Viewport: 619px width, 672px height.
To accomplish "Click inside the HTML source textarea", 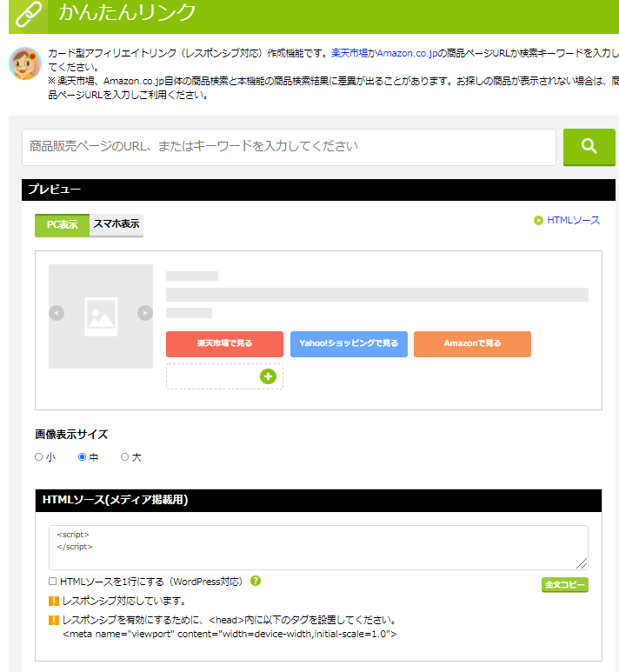I will pyautogui.click(x=318, y=548).
